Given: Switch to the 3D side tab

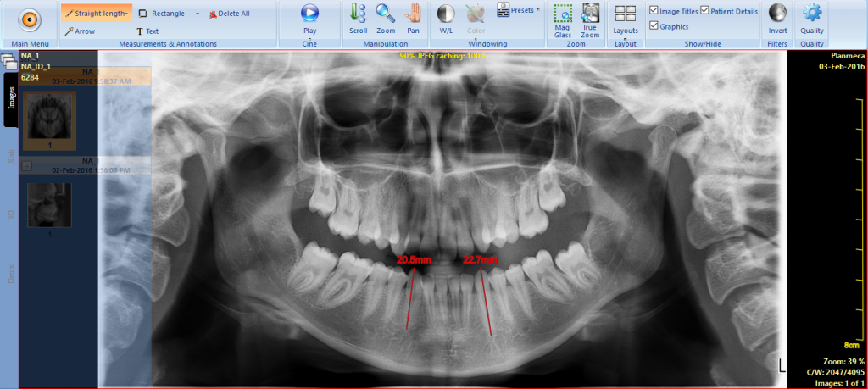Looking at the screenshot, I should click(10, 214).
